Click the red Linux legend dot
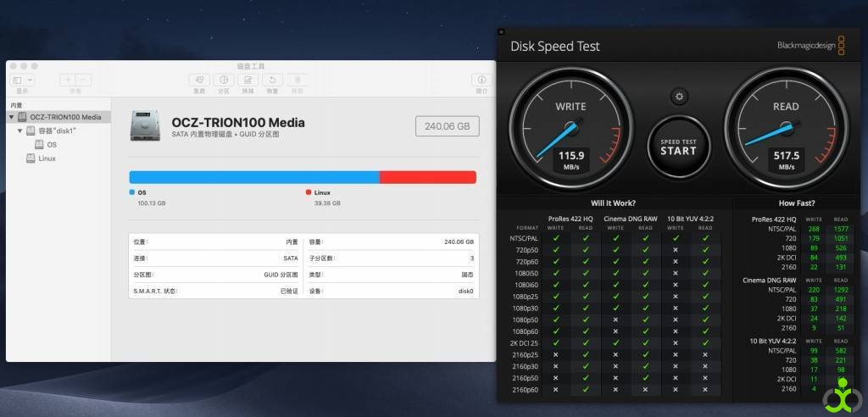 tap(309, 192)
